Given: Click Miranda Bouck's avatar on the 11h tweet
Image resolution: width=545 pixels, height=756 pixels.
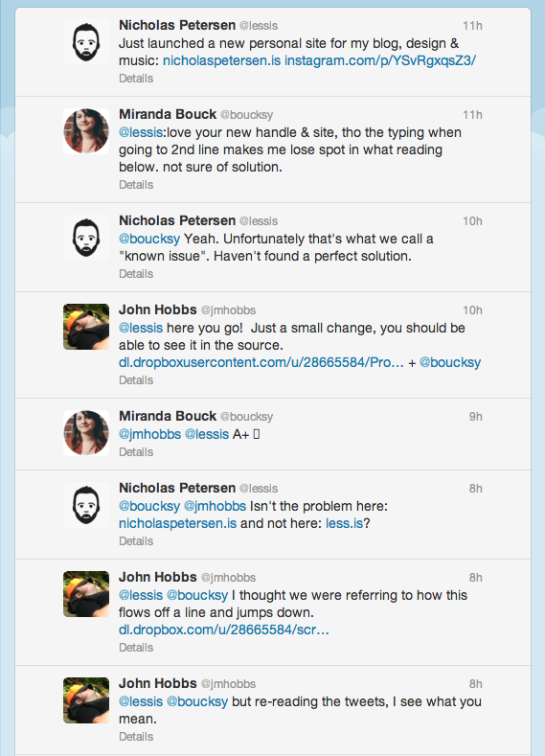Looking at the screenshot, I should [x=86, y=131].
